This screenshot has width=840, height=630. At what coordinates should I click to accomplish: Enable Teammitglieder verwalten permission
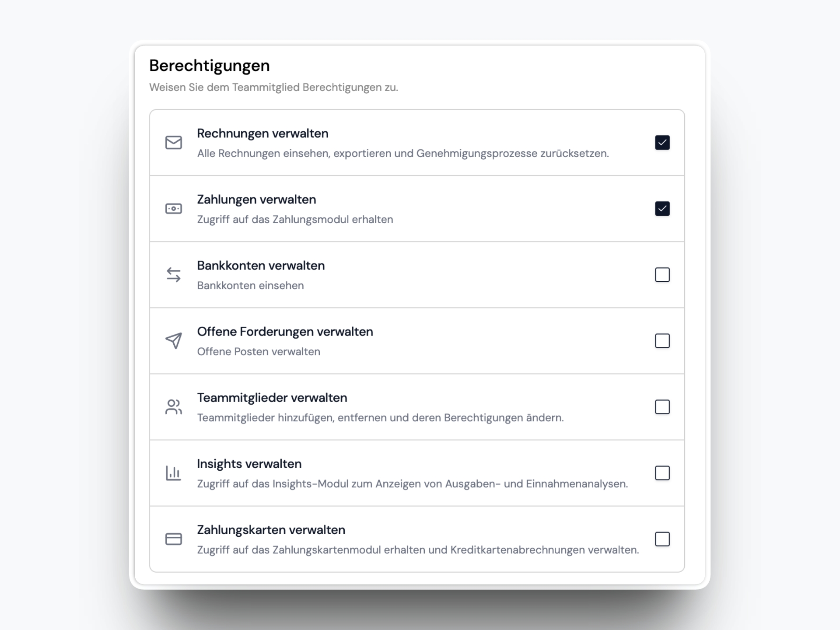(x=662, y=407)
